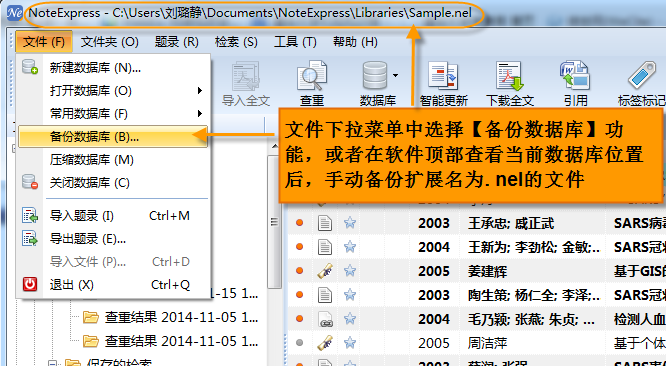The height and width of the screenshot is (366, 666).
Task: Click the red 退出 exit power icon
Action: pyautogui.click(x=30, y=284)
